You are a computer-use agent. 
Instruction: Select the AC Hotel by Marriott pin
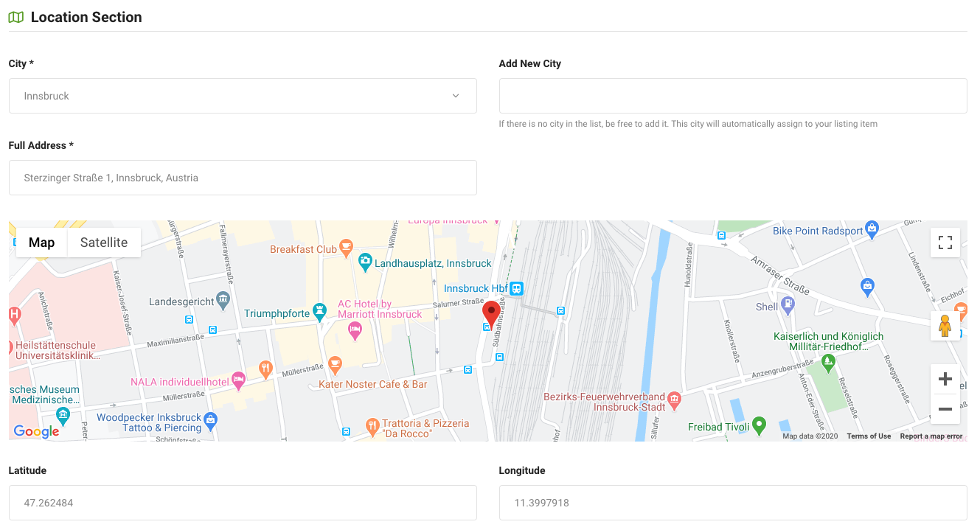point(355,330)
